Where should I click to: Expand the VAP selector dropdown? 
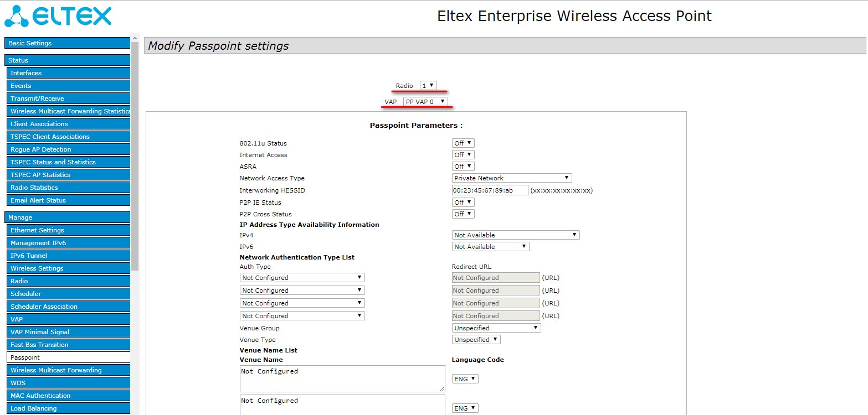coord(425,102)
